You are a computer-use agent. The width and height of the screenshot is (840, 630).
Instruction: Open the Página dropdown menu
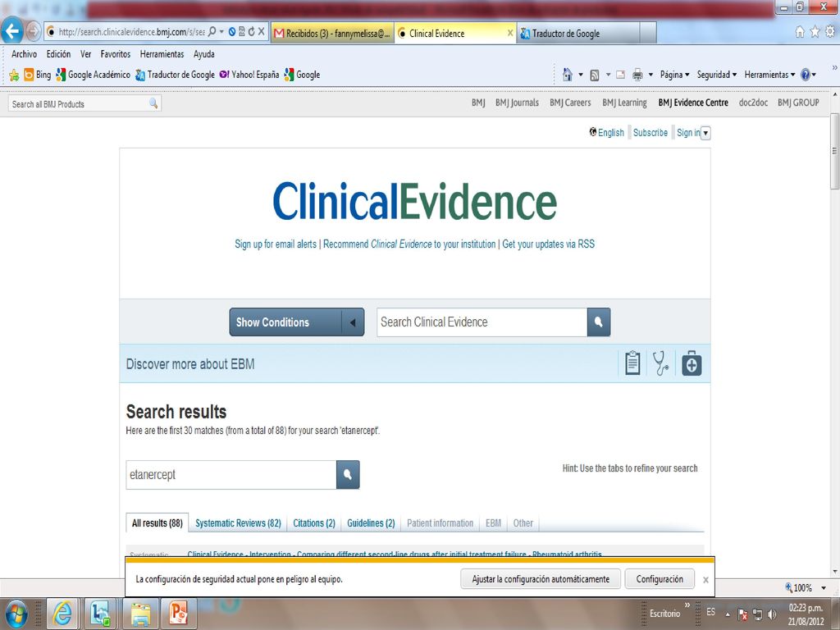pyautogui.click(x=674, y=75)
